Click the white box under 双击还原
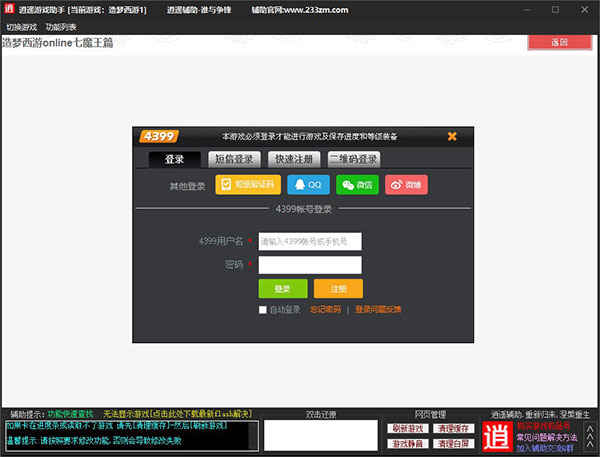The height and width of the screenshot is (457, 600). coord(321,436)
